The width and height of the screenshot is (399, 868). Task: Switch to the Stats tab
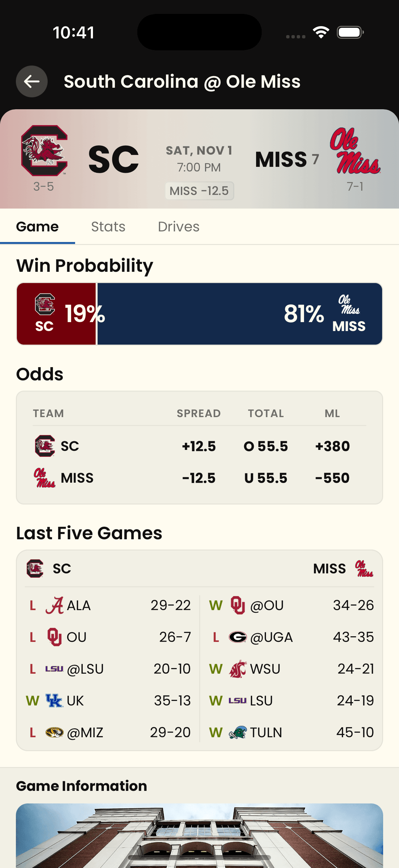click(108, 227)
